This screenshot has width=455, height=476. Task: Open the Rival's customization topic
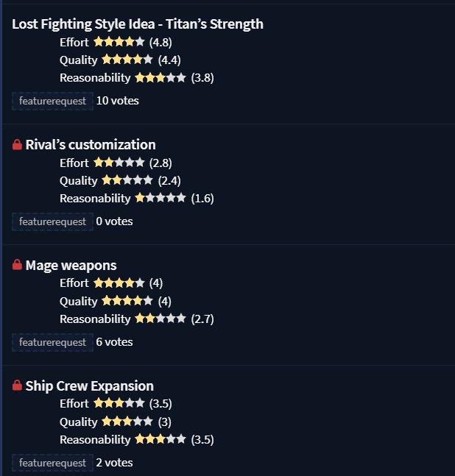[x=91, y=144]
